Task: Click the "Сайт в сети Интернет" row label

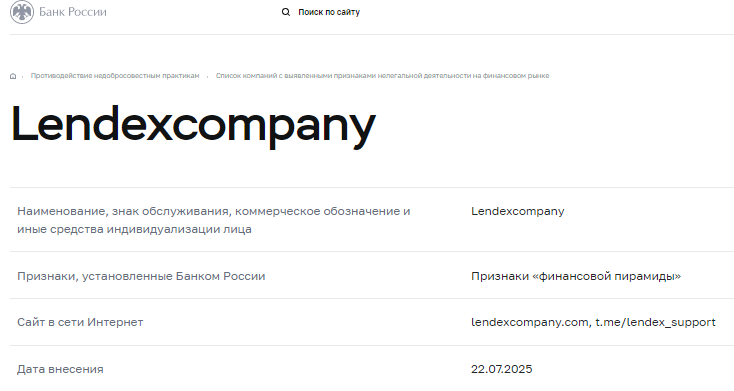Action: click(x=80, y=322)
